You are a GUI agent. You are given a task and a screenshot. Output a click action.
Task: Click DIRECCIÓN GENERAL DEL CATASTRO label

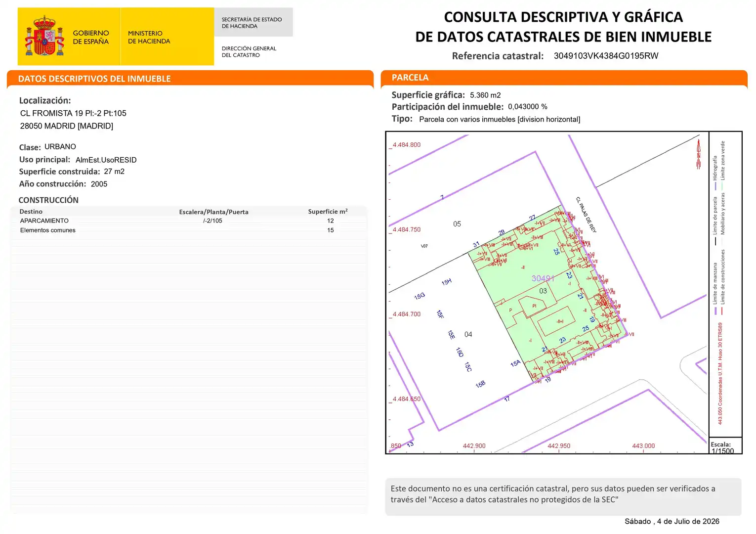[x=249, y=52]
